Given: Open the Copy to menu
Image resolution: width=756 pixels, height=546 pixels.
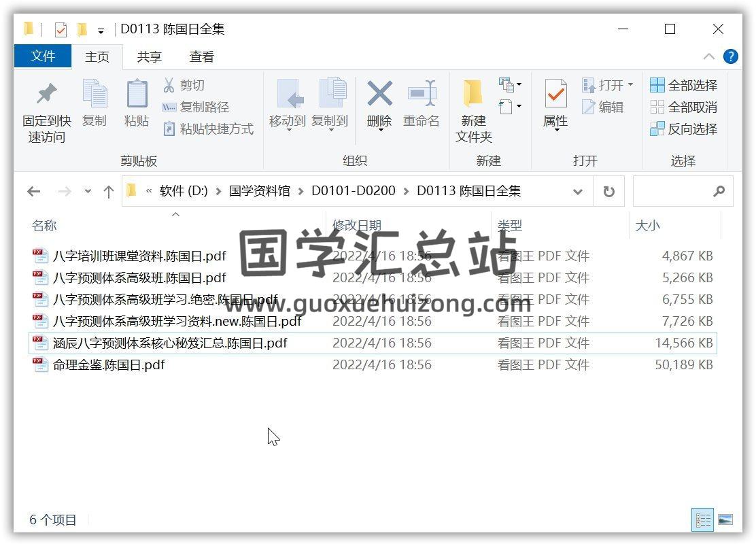Looking at the screenshot, I should pos(330,104).
